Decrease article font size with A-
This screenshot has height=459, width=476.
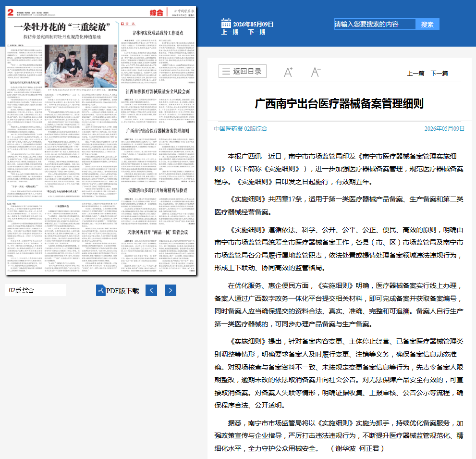pos(316,72)
